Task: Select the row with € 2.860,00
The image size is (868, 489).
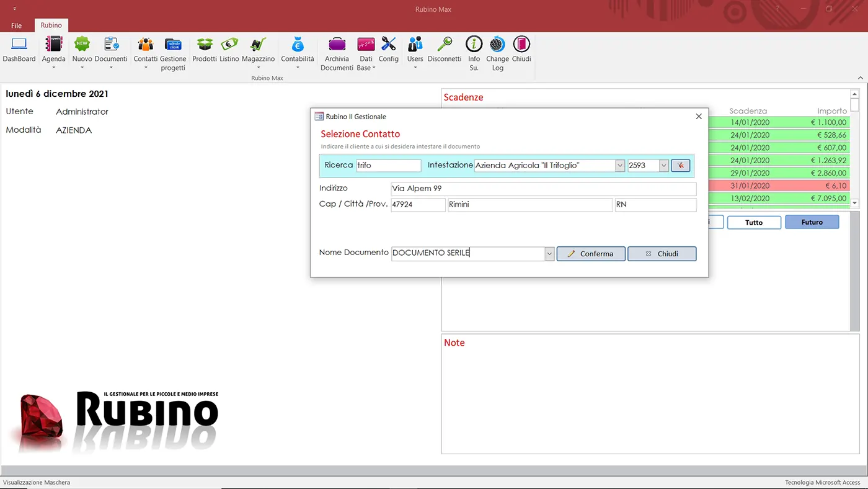Action: (x=778, y=173)
